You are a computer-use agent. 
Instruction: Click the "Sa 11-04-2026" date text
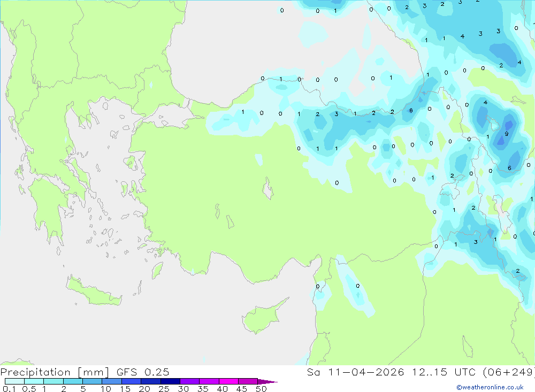(x=356, y=372)
